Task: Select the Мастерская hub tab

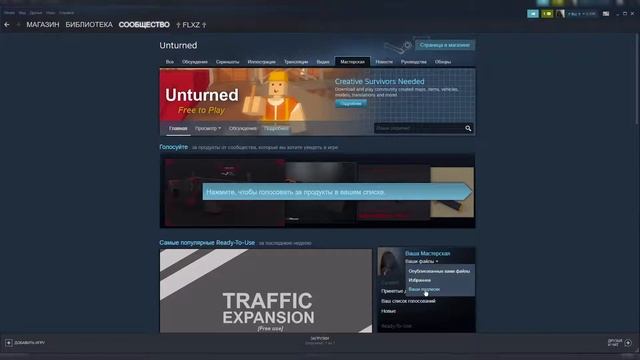Action: click(352, 62)
